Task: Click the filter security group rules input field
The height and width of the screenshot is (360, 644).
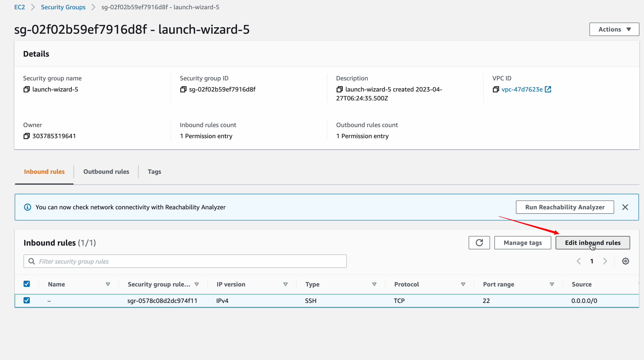Action: pyautogui.click(x=185, y=261)
